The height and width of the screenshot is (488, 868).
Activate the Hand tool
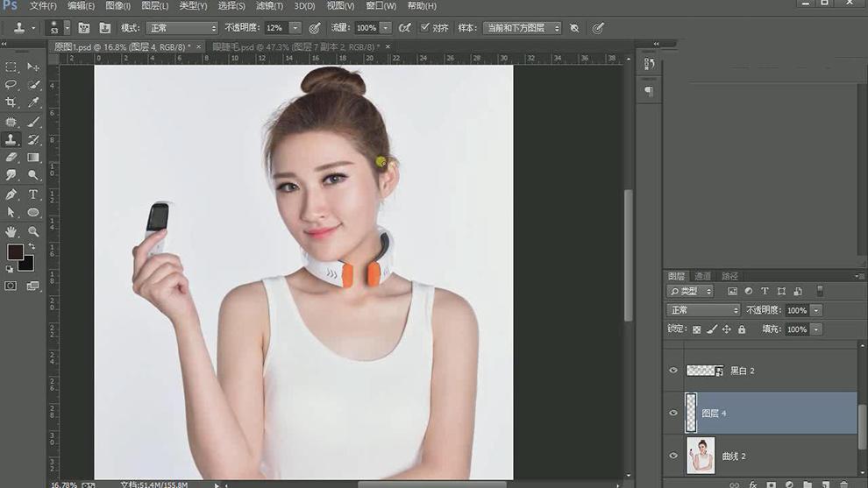tap(11, 231)
